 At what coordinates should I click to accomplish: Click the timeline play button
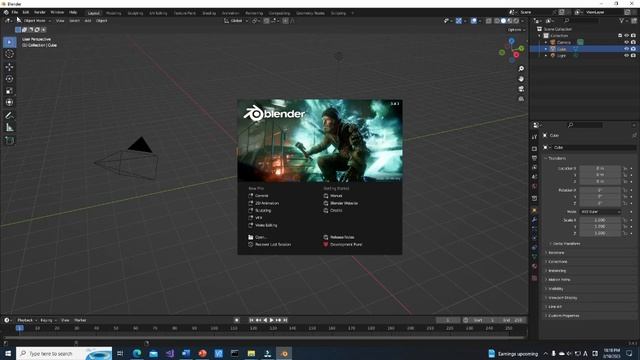click(x=271, y=320)
